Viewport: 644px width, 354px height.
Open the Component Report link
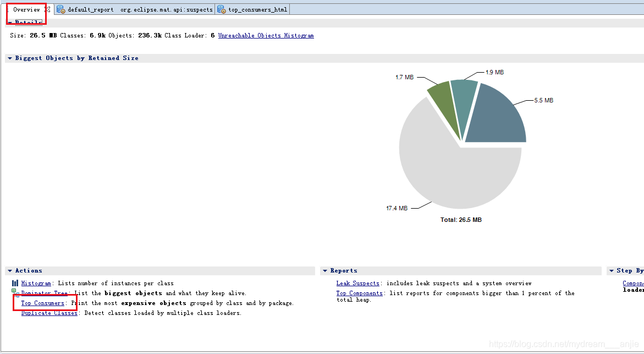coord(633,284)
